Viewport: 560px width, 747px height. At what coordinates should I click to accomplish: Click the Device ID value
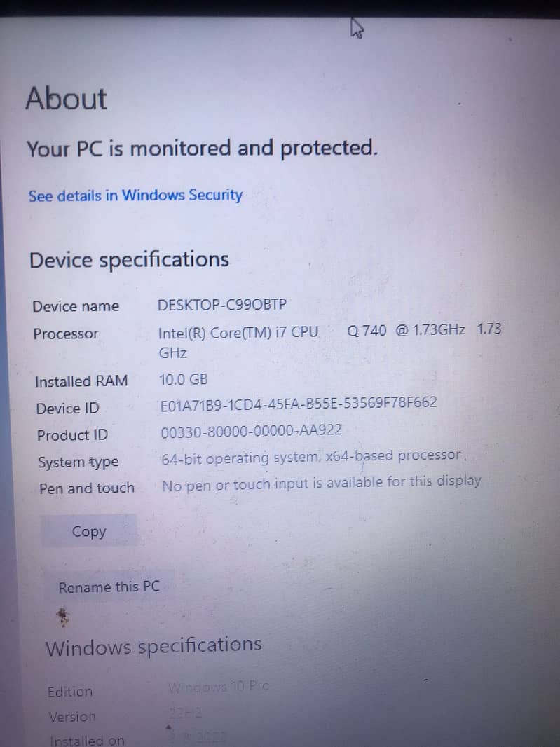[x=299, y=404]
